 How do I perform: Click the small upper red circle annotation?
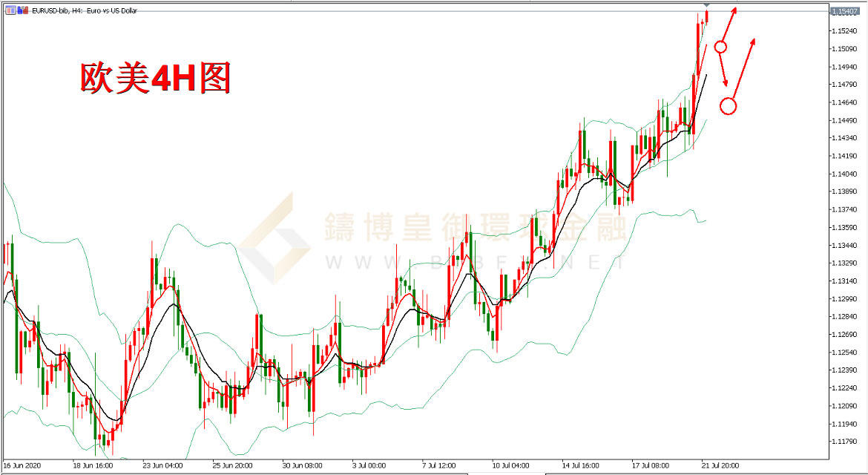(720, 47)
